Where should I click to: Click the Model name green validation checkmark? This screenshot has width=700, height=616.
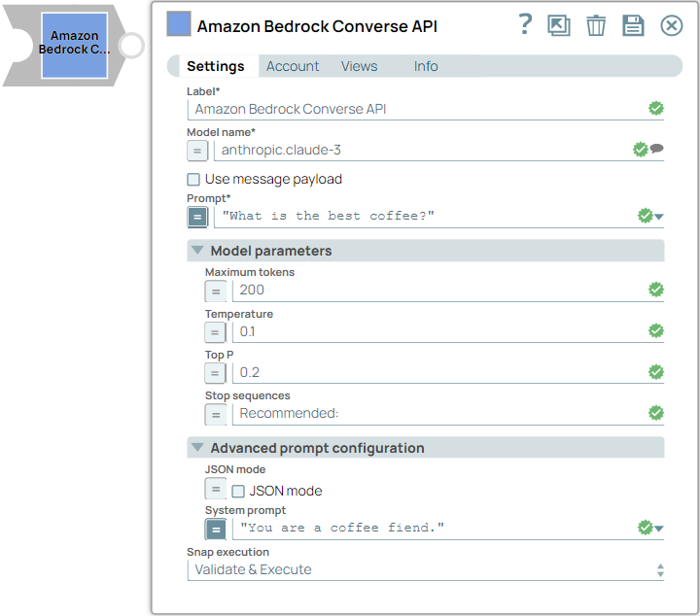pos(640,150)
